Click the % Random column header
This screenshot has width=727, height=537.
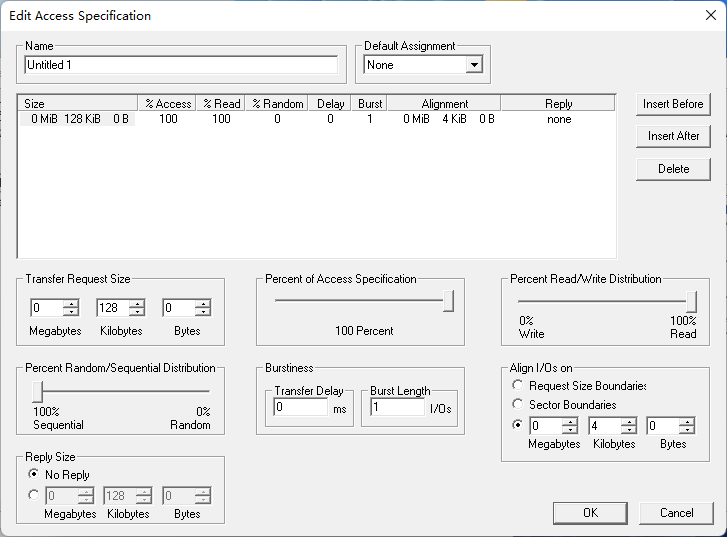click(x=277, y=103)
